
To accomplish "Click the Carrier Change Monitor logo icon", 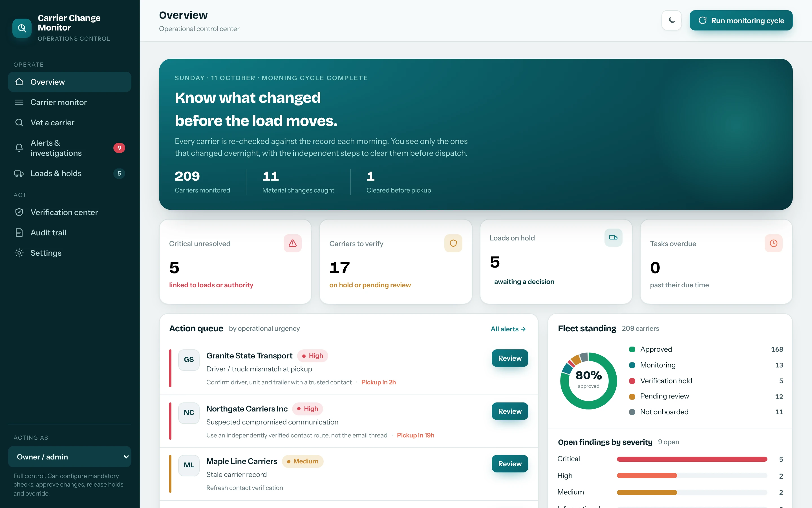I will (x=22, y=28).
